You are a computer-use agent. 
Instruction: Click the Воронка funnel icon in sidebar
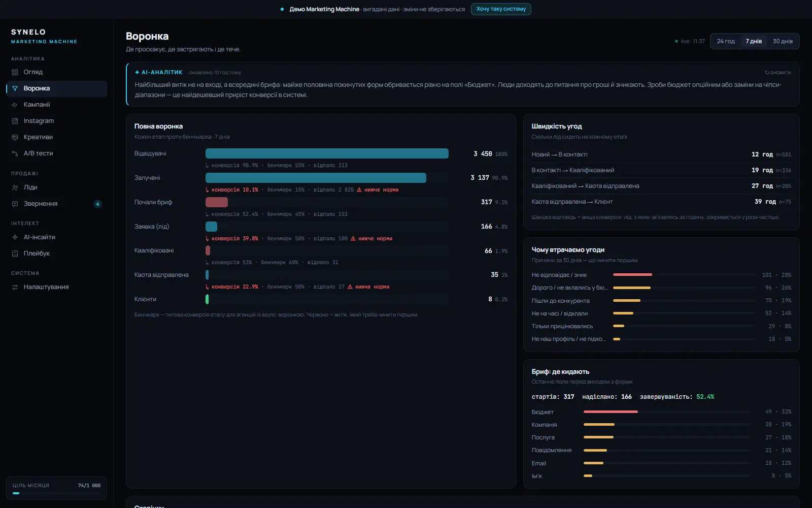[x=15, y=88]
